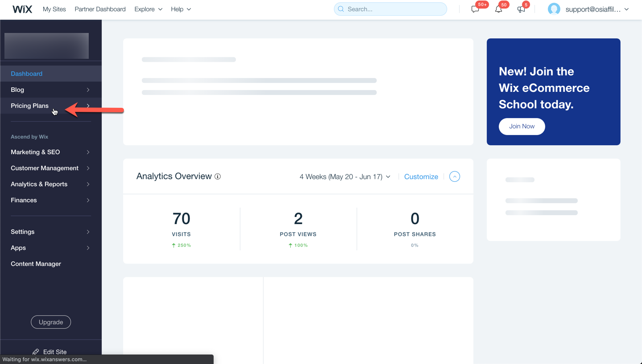The width and height of the screenshot is (642, 364).
Task: Click the Analytics Overview heading
Action: point(174,176)
